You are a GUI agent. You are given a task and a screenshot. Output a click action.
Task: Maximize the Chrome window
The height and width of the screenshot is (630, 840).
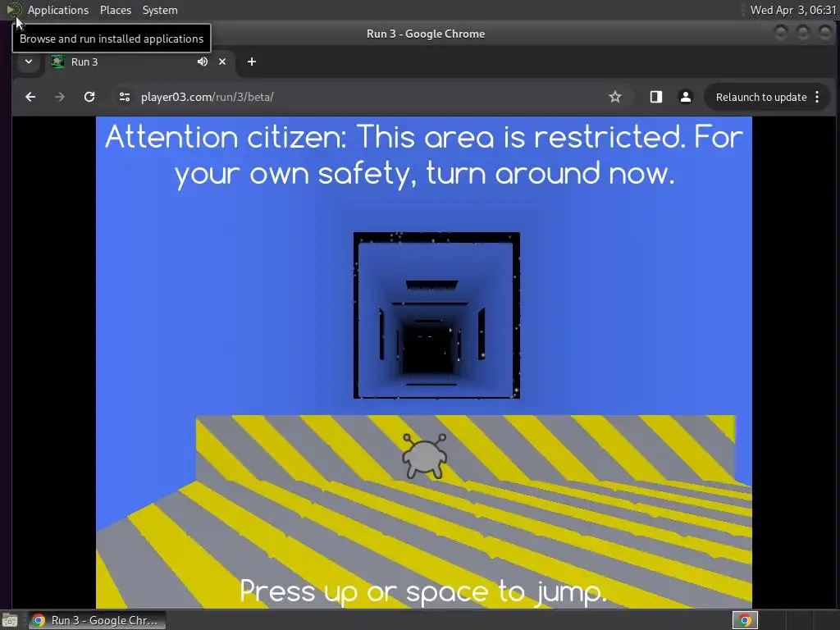pyautogui.click(x=803, y=33)
